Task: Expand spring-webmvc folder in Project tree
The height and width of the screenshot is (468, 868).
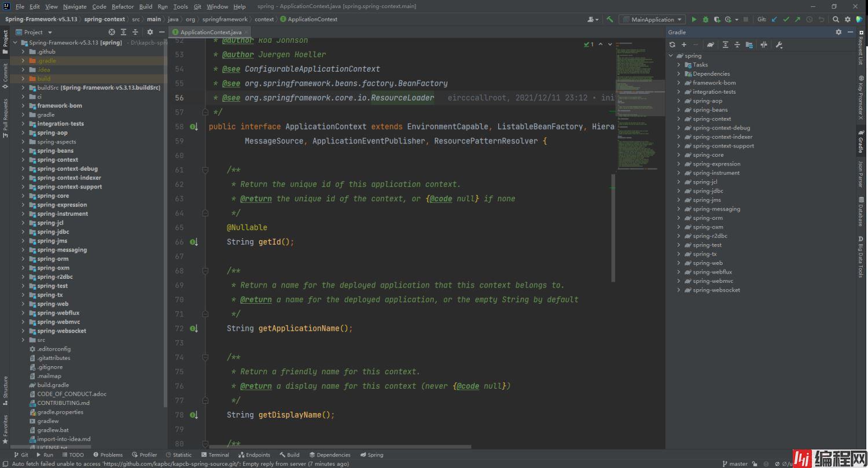Action: pyautogui.click(x=24, y=322)
